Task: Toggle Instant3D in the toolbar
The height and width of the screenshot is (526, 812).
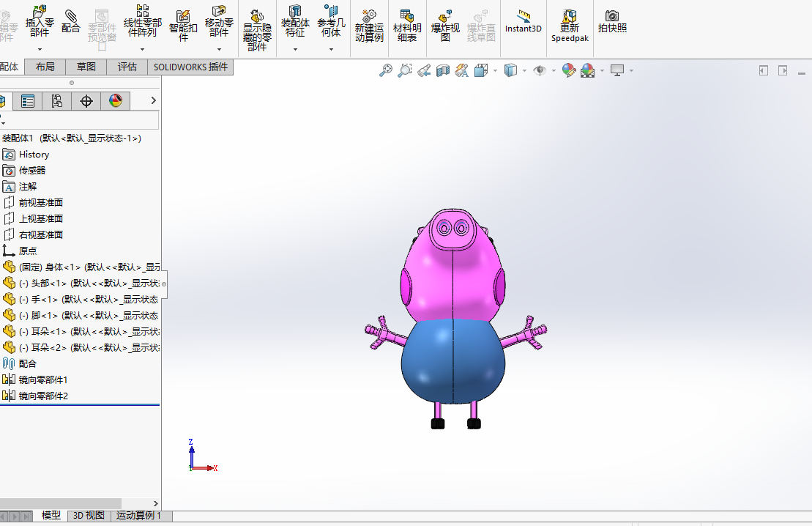Action: coord(523,22)
